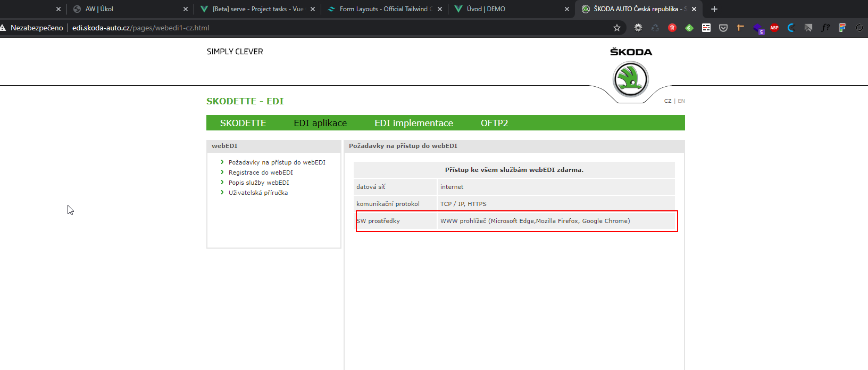This screenshot has height=370, width=868.
Task: Click the 'datová síť' table cell
Action: point(395,187)
